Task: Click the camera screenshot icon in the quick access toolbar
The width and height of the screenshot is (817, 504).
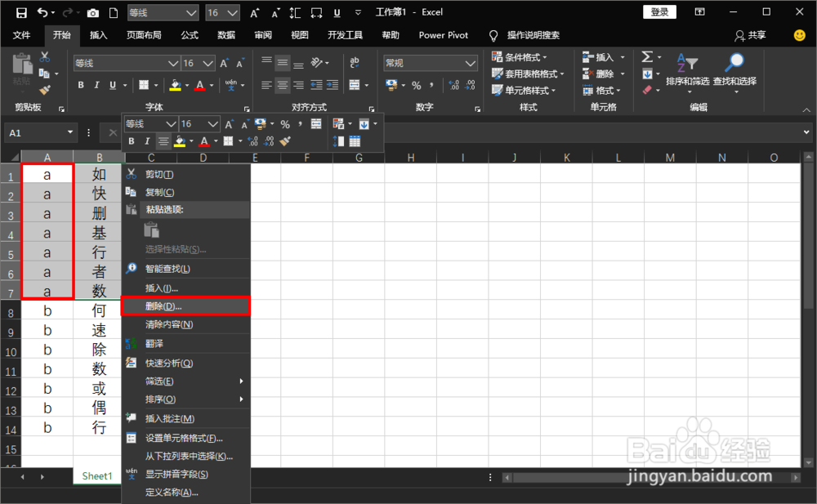Action: [93, 13]
